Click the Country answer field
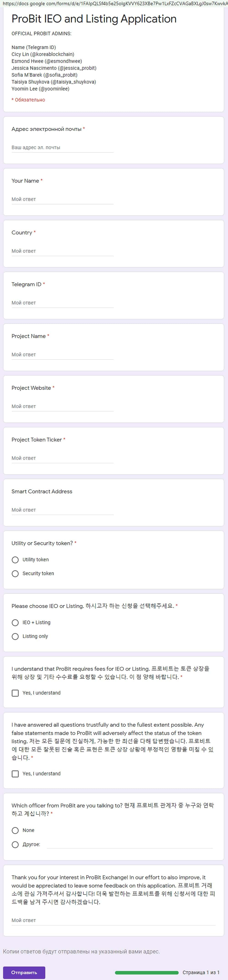The height and width of the screenshot is (980, 228). [x=62, y=251]
